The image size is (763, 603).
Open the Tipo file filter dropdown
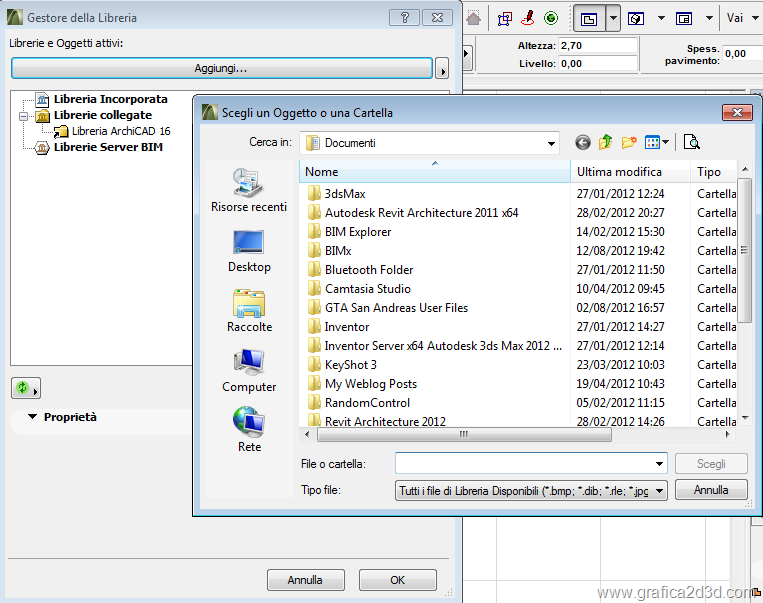659,491
